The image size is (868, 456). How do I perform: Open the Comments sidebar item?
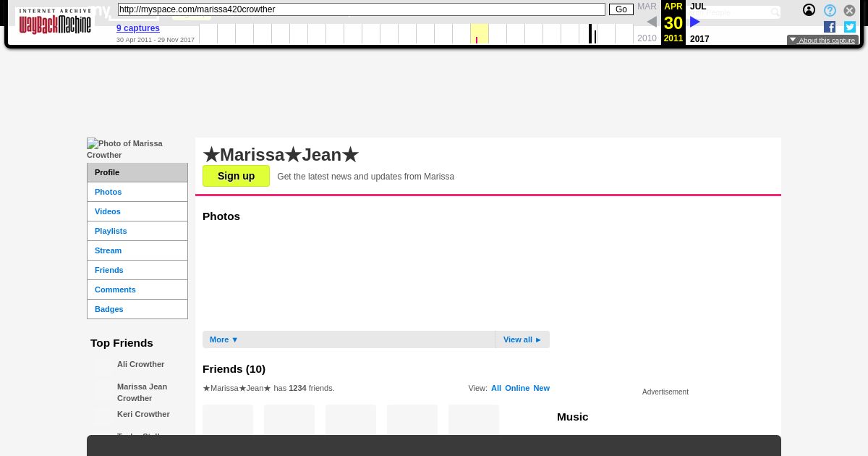(137, 290)
